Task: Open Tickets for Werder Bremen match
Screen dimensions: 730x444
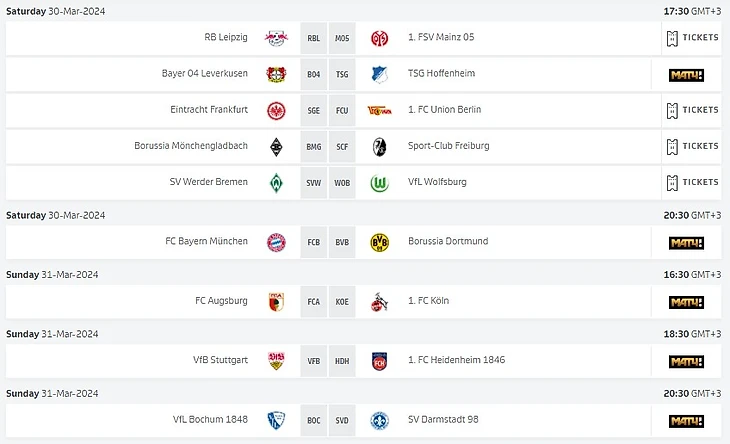Action: coord(692,182)
